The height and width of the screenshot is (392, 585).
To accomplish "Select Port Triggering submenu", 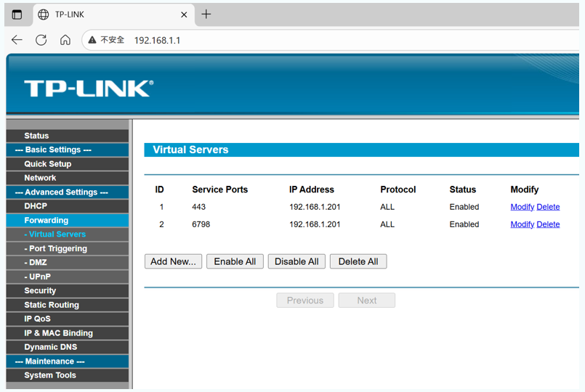I will click(57, 248).
